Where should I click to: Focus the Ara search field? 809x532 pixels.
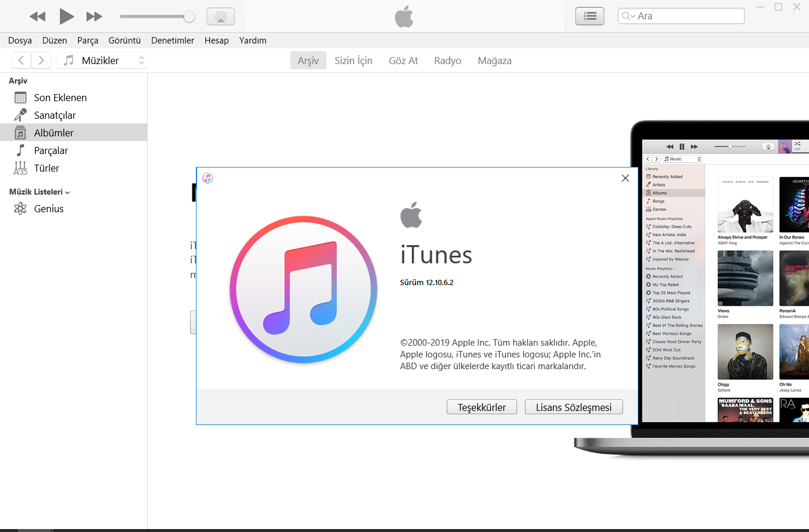681,16
